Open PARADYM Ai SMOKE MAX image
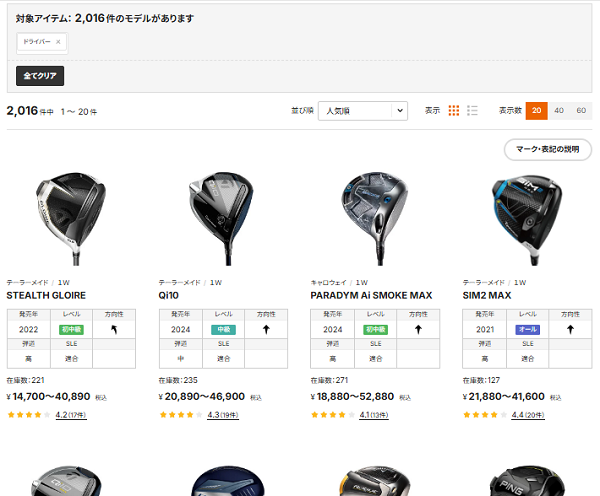 375,218
